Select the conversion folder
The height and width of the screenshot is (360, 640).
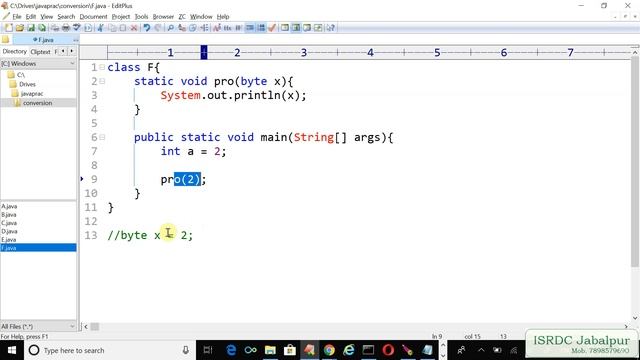pos(33,103)
